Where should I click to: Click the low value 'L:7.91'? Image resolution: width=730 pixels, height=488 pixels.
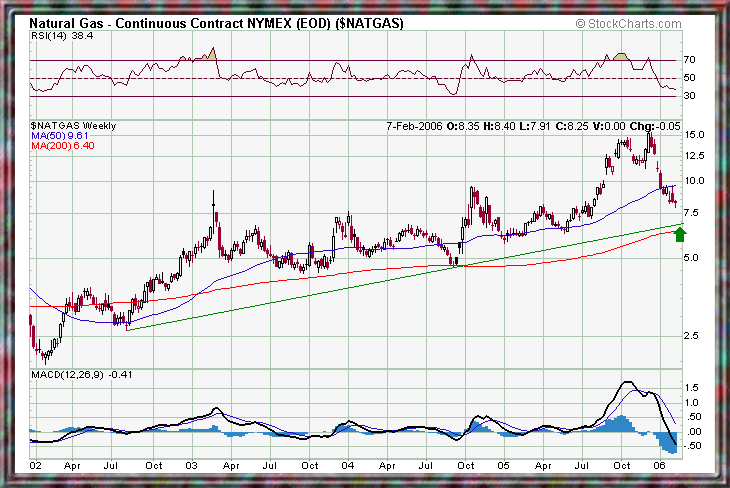coord(535,126)
